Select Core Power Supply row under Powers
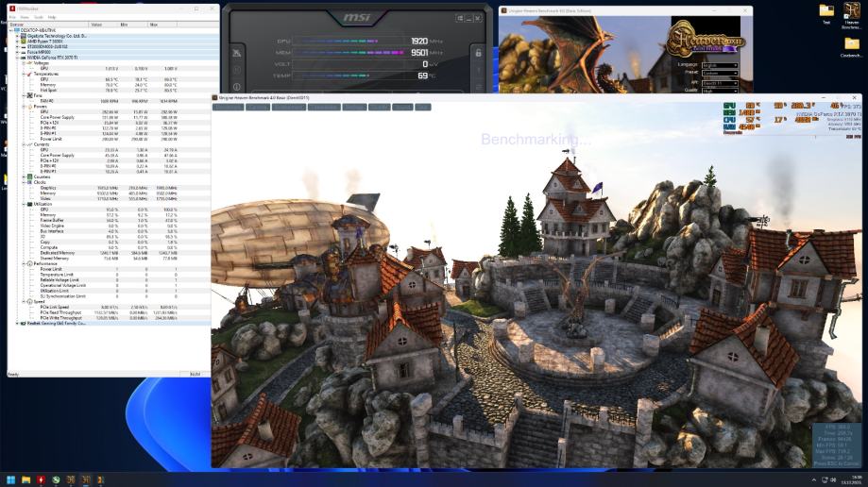 pos(109,117)
